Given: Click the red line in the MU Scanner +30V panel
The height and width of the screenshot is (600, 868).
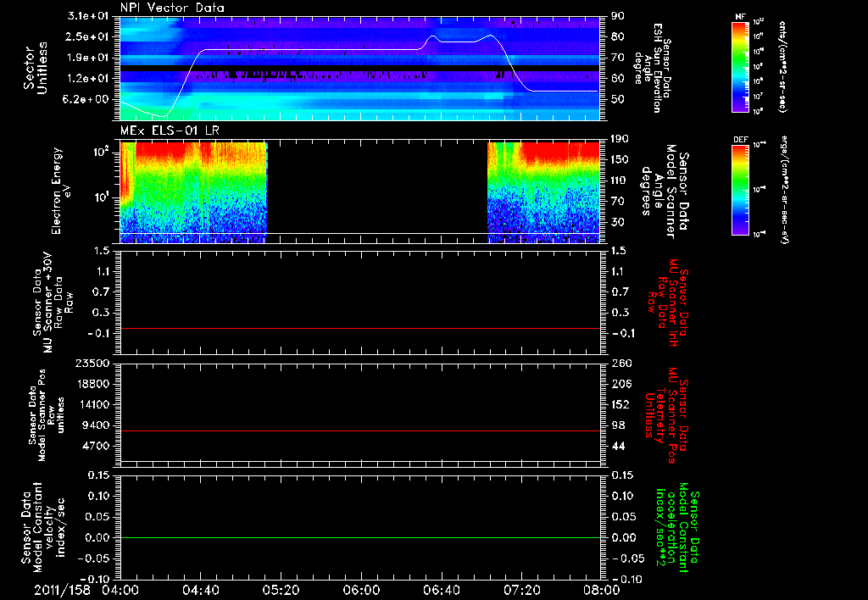Looking at the screenshot, I should point(359,328).
